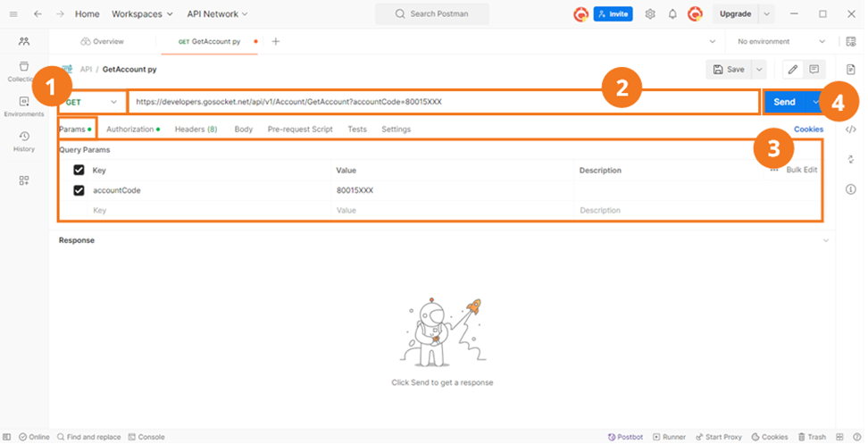Open the Headers (8) tab
The width and height of the screenshot is (868, 444).
(x=196, y=129)
